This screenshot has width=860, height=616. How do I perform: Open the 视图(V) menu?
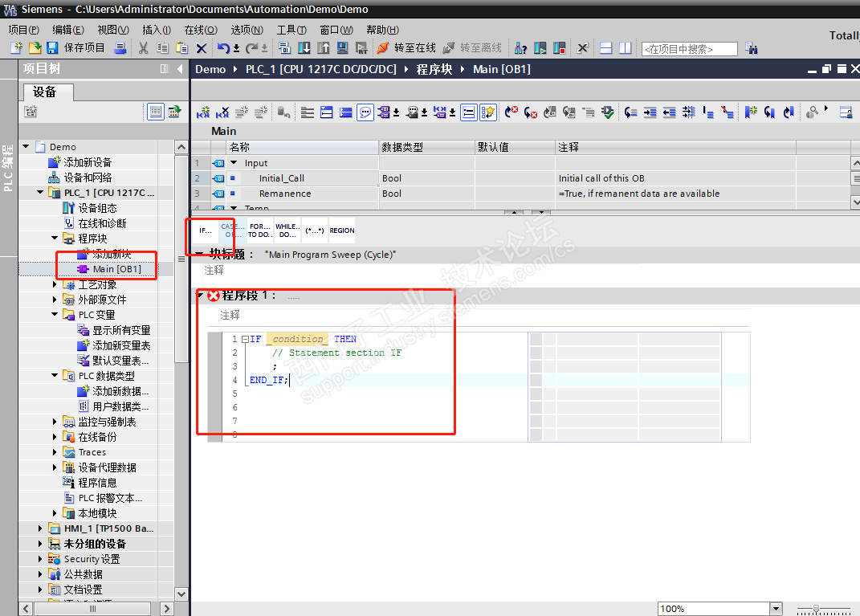pos(113,30)
